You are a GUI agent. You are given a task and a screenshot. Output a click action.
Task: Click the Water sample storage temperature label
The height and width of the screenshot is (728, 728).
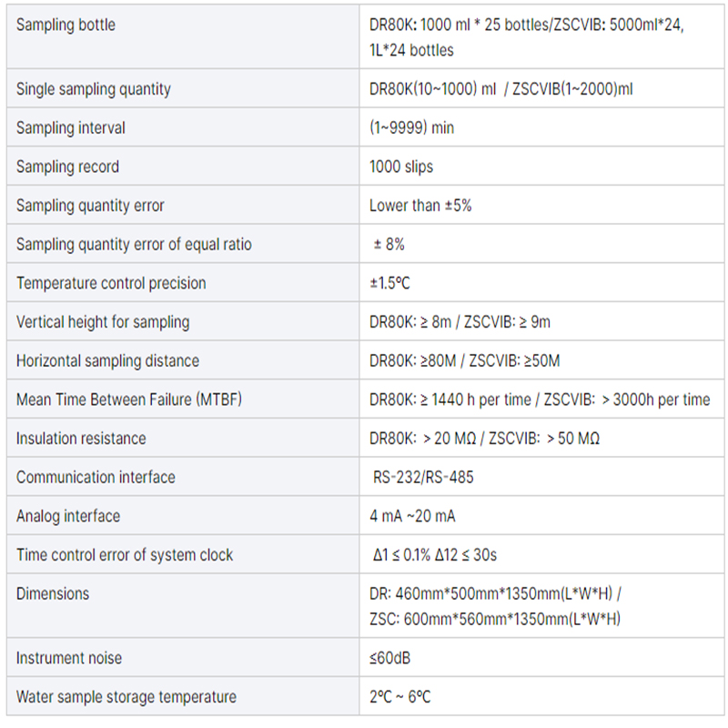[126, 697]
